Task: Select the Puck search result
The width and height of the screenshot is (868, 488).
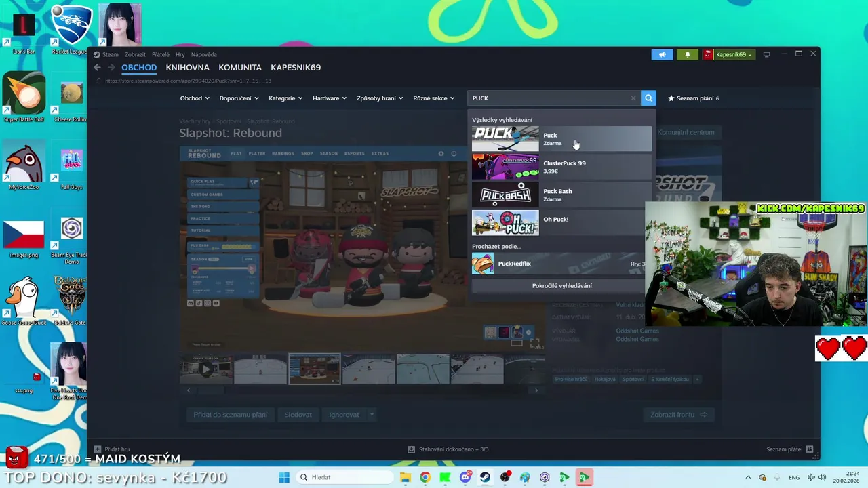Action: tap(561, 139)
